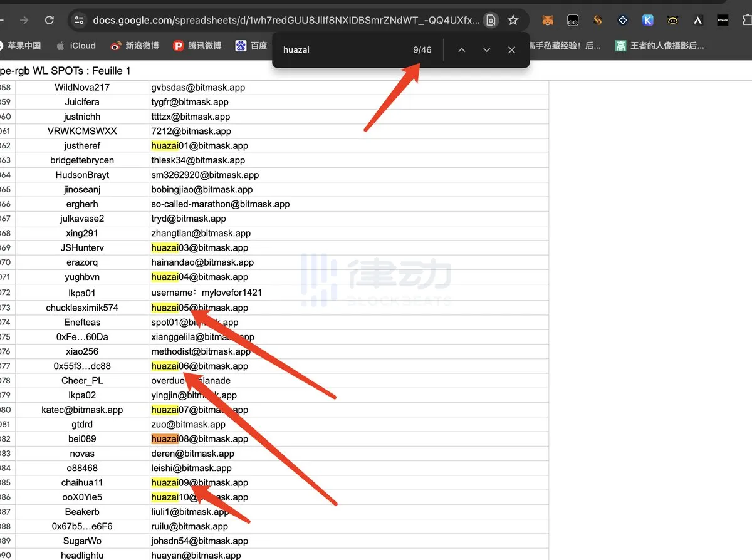Open the 王者的人像摄影后 bookmark

(x=660, y=46)
